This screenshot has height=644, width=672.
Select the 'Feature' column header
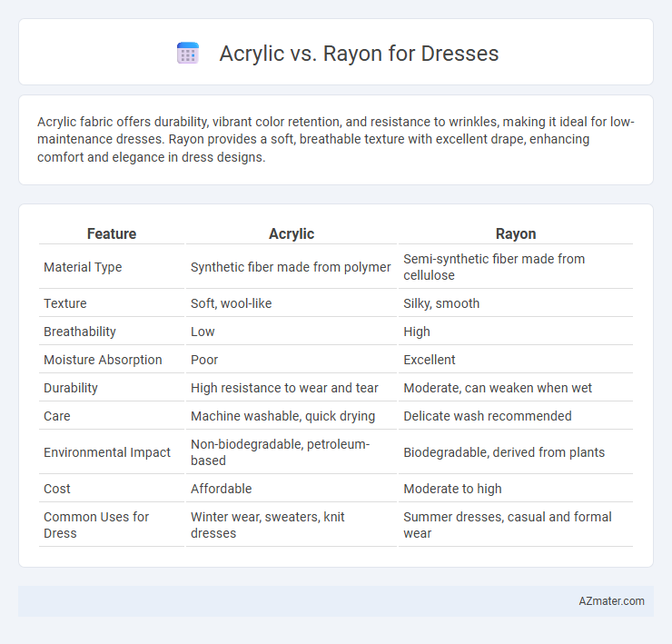click(112, 233)
